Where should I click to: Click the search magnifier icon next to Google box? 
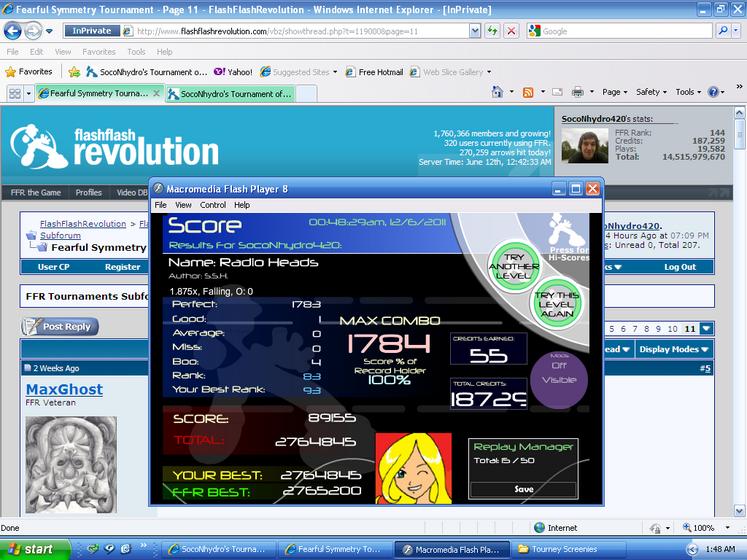pyautogui.click(x=723, y=31)
